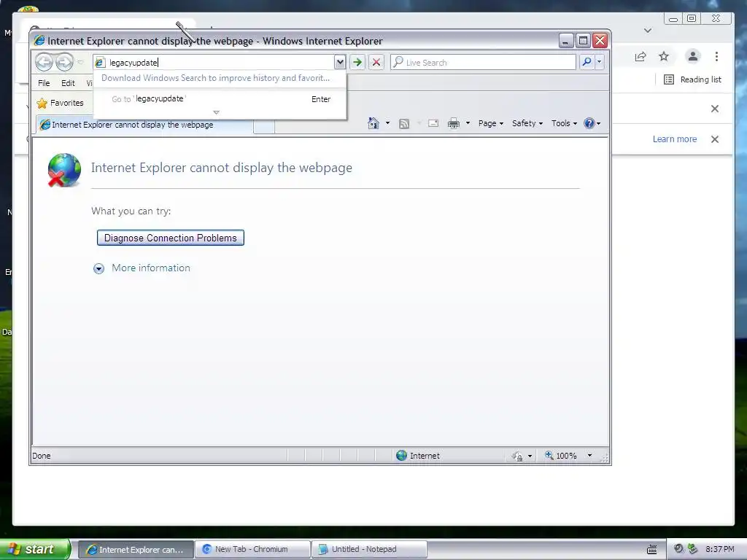Image resolution: width=747 pixels, height=560 pixels.
Task: Click the Read Mail envelope icon
Action: [433, 124]
